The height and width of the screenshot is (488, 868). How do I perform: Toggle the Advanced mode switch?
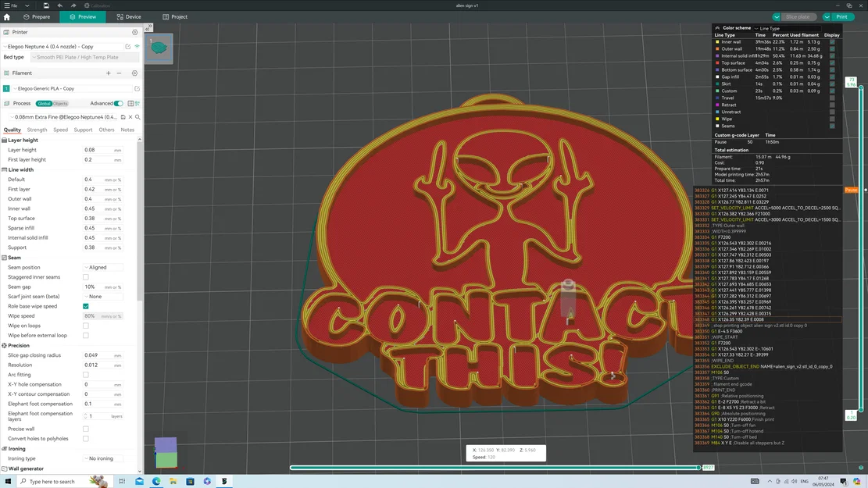click(119, 104)
